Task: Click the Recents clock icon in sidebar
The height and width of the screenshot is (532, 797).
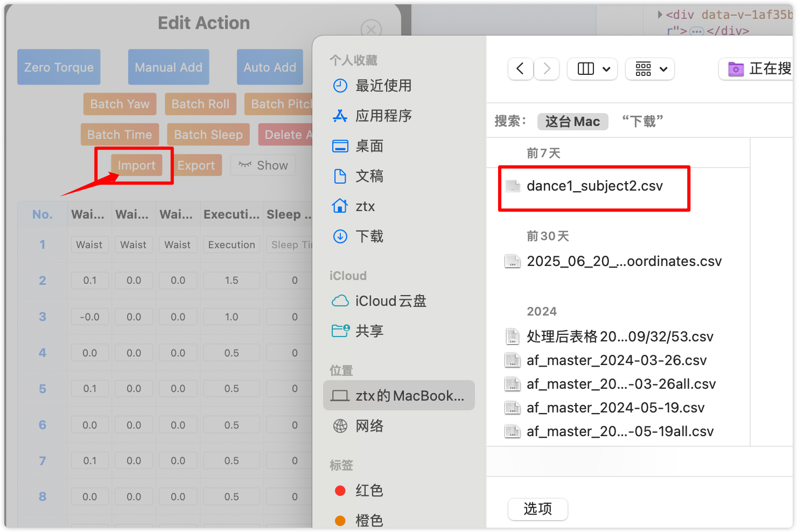Action: point(340,86)
